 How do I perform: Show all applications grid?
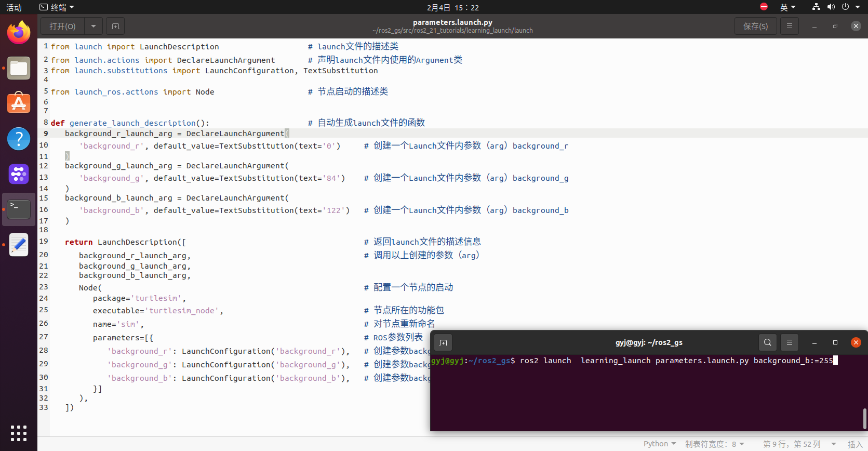pos(19,433)
